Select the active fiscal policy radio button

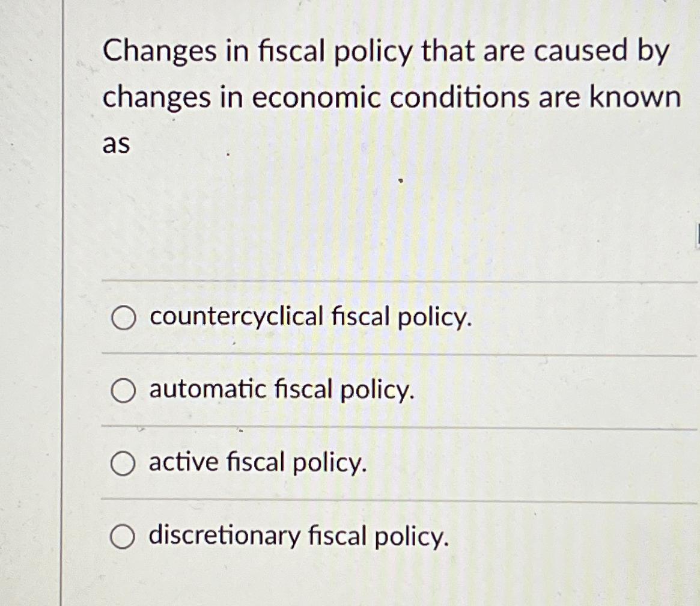pyautogui.click(x=124, y=463)
